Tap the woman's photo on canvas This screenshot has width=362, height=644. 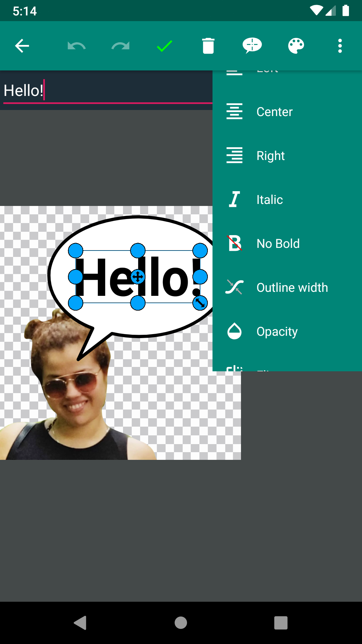coord(70,396)
